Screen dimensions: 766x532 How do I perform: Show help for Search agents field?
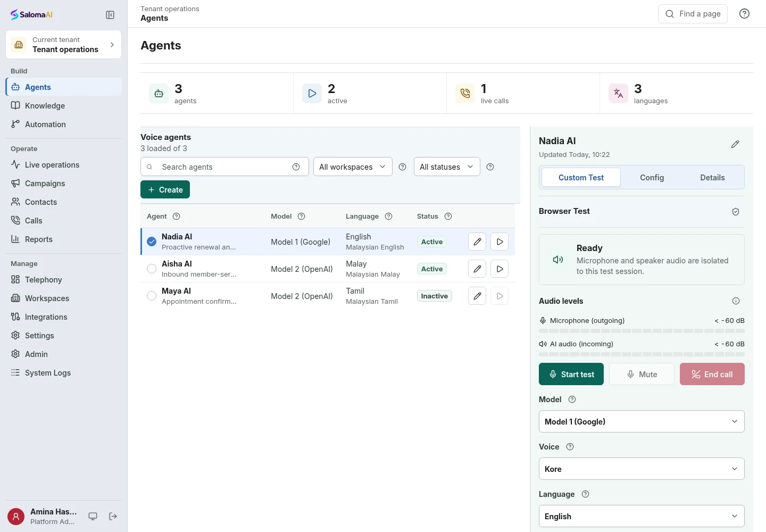click(296, 167)
